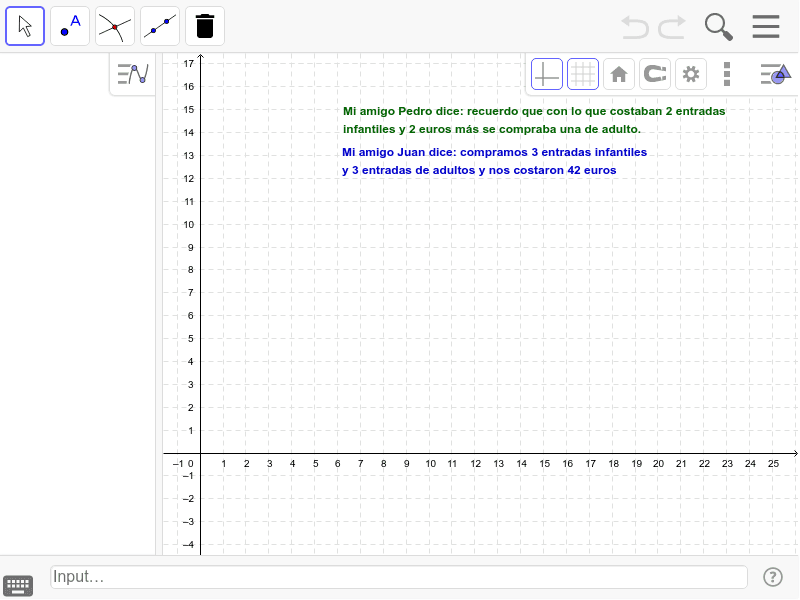Click the Input bar field
800x600 pixels.
[x=399, y=577]
